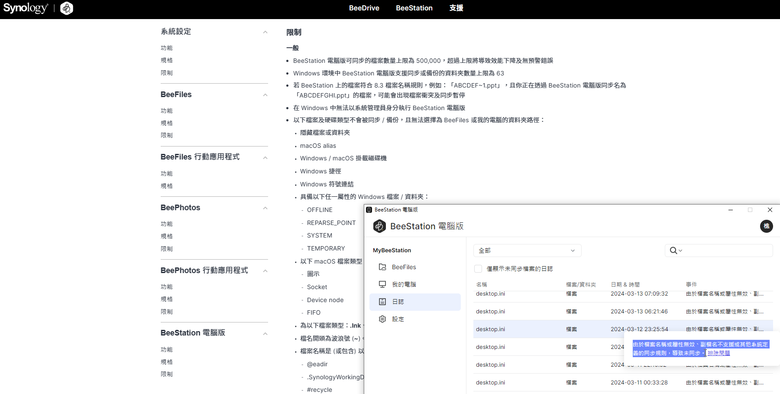Collapse the BeeStation 電腦版 sidebar section chevron
The width and height of the screenshot is (780, 394).
[x=265, y=333]
